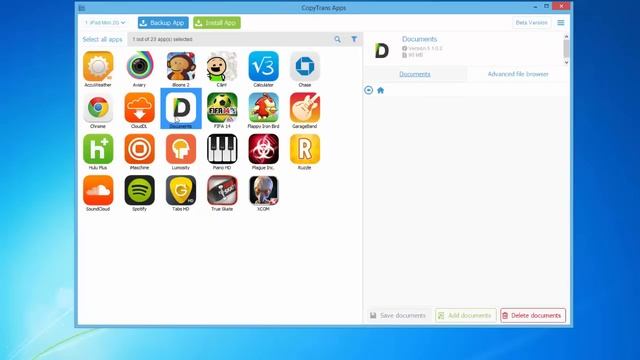Select the XCOM app icon

tap(264, 190)
